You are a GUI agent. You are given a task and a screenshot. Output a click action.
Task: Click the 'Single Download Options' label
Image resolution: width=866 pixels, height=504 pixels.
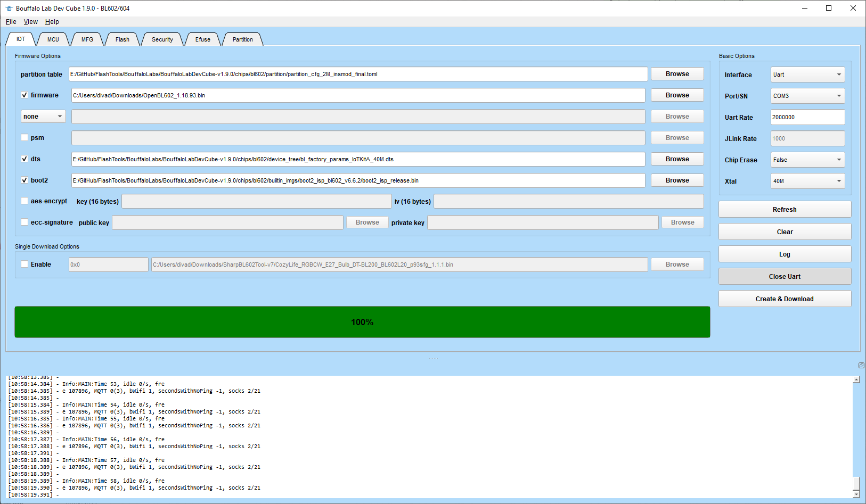pos(47,246)
